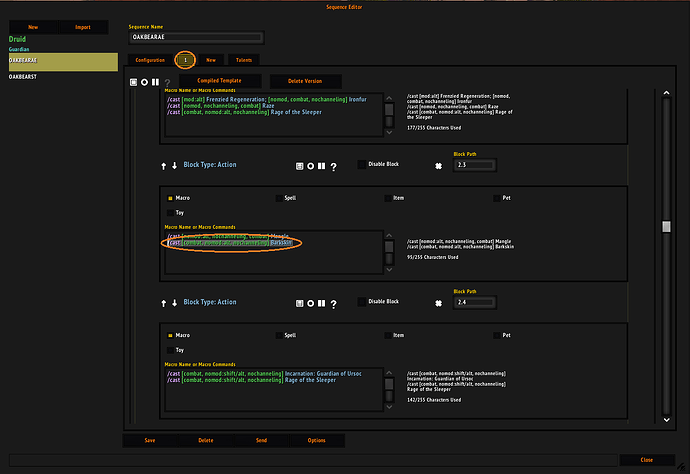Screen dimensions: 690x474
Task: Insert an action block using block 2.3 toolbar icon
Action: pos(300,166)
